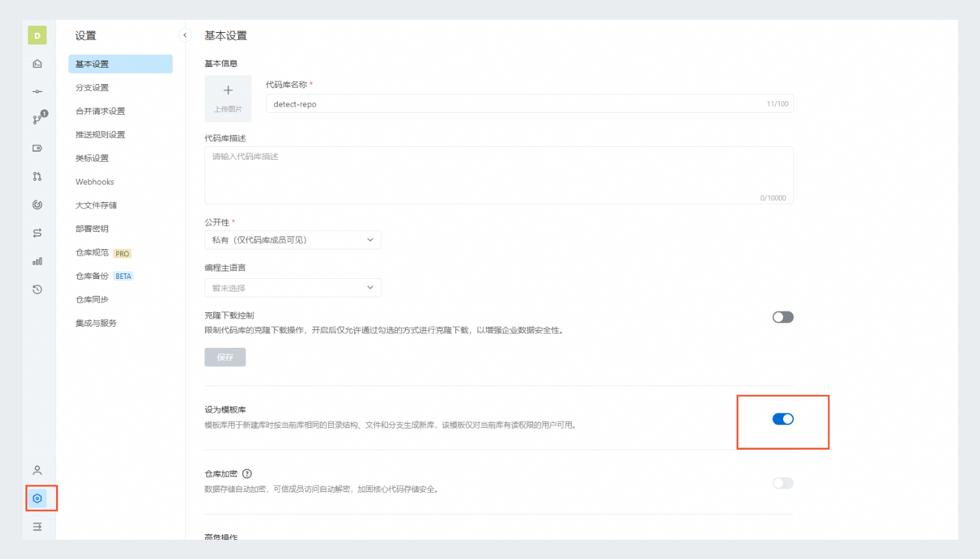Open the 公开性 visibility dropdown
The height and width of the screenshot is (559, 980).
(293, 240)
